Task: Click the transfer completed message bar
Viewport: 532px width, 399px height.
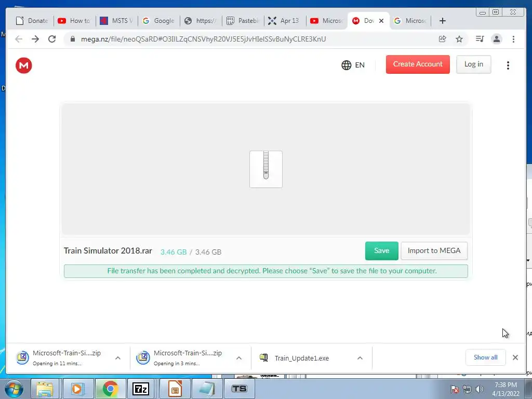Action: click(x=265, y=271)
